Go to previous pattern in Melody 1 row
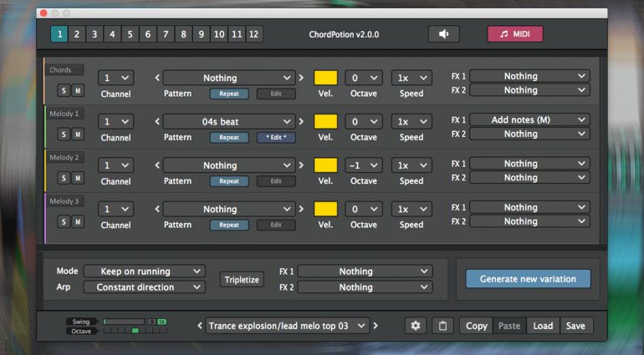The width and height of the screenshot is (644, 355). [x=156, y=122]
